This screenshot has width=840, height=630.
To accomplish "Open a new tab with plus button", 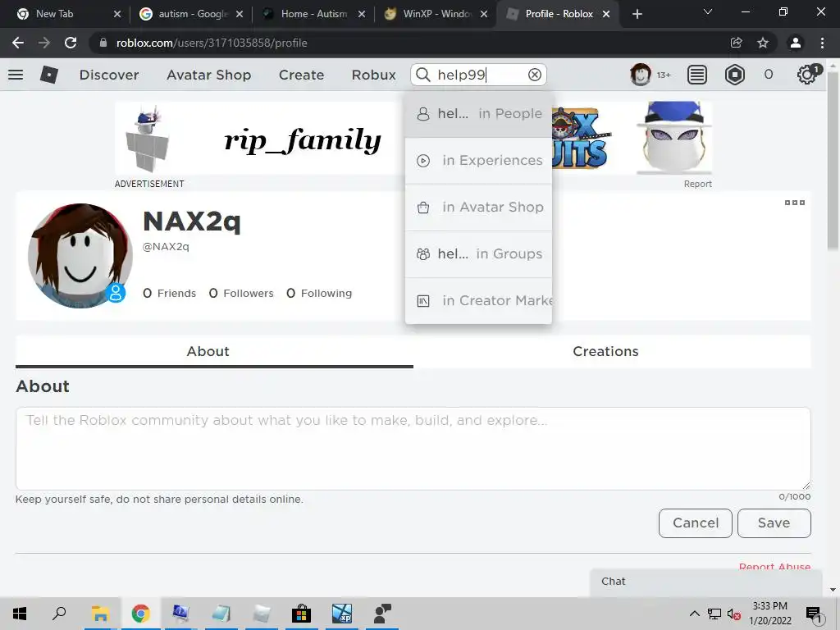I will pyautogui.click(x=637, y=14).
